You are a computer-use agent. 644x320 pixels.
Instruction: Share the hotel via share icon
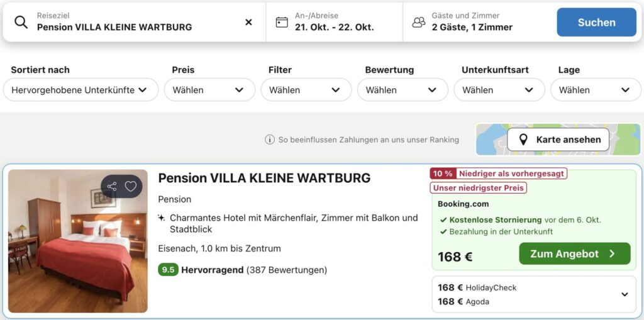tap(112, 186)
